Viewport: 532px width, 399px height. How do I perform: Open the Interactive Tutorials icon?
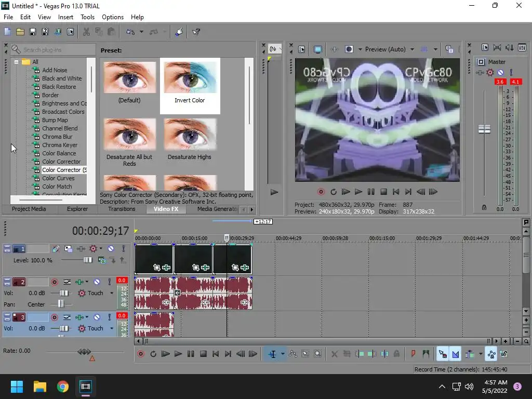pos(179,32)
